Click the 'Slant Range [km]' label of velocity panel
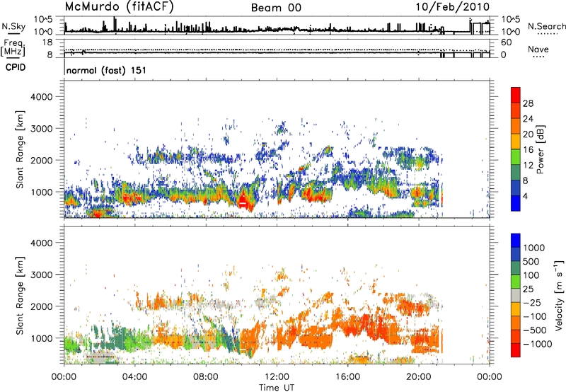Screen dimensions: 566x392 tap(20, 295)
